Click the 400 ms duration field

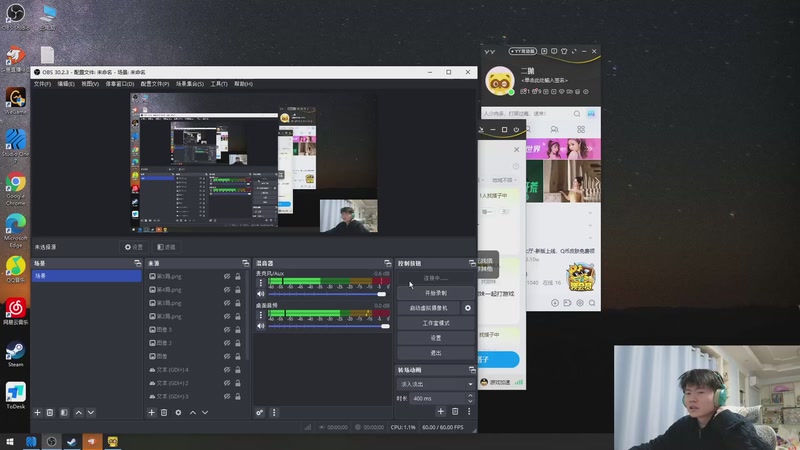[x=438, y=398]
